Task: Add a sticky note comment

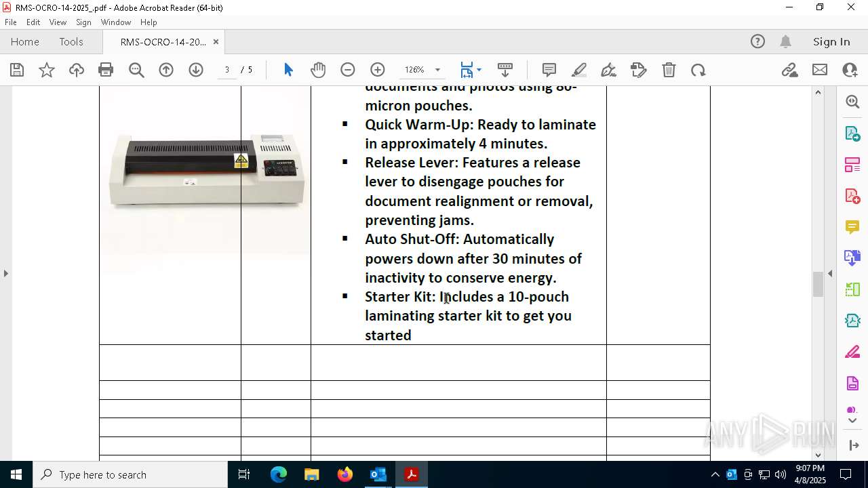Action: click(549, 70)
